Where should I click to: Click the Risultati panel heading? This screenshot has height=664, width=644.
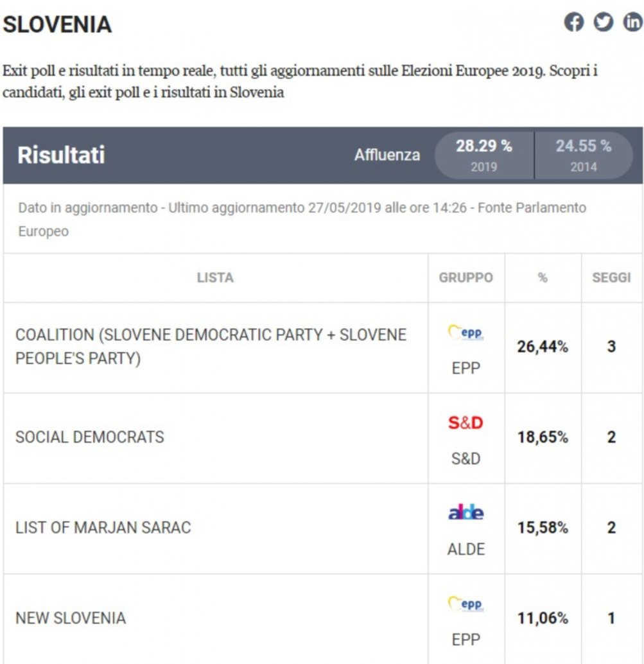(x=61, y=155)
